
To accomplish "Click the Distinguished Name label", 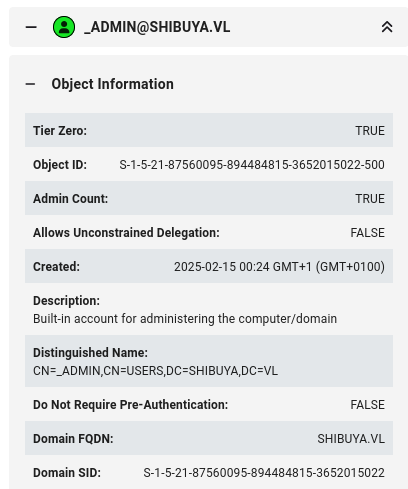I will pyautogui.click(x=90, y=353).
